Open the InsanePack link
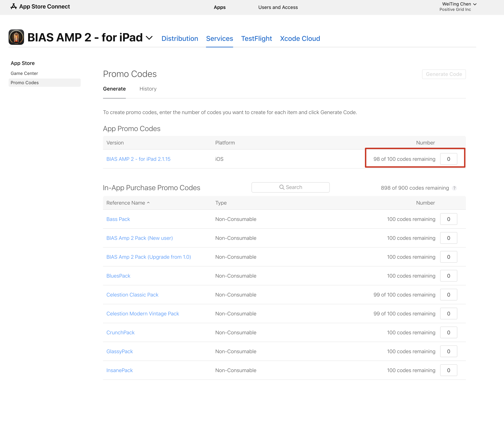The width and height of the screenshot is (504, 425). pyautogui.click(x=120, y=370)
